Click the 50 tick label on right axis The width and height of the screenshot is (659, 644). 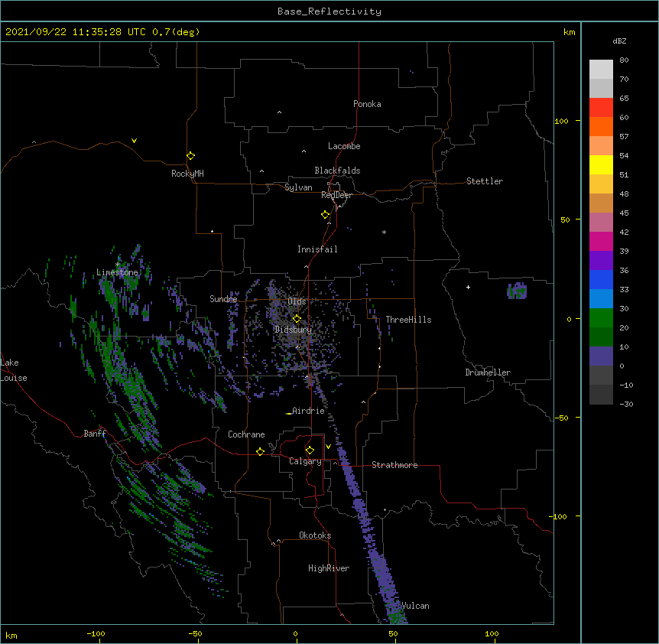tap(565, 220)
